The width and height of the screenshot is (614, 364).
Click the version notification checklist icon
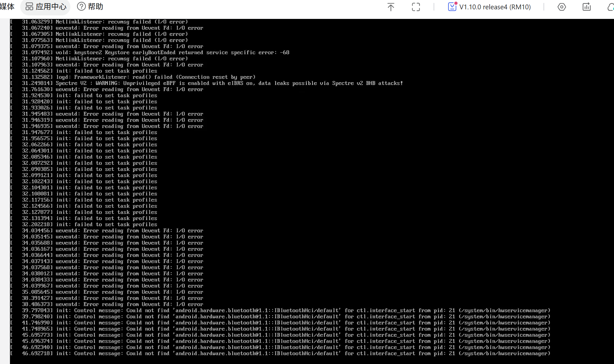(x=452, y=7)
